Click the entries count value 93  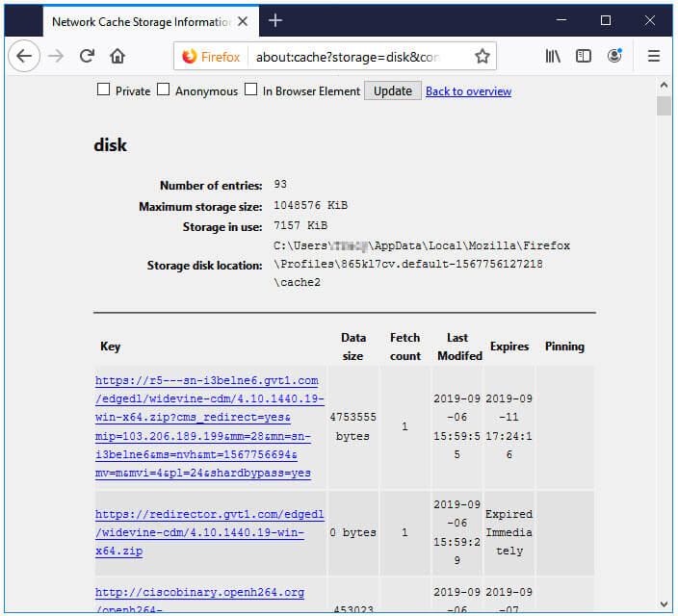click(280, 184)
